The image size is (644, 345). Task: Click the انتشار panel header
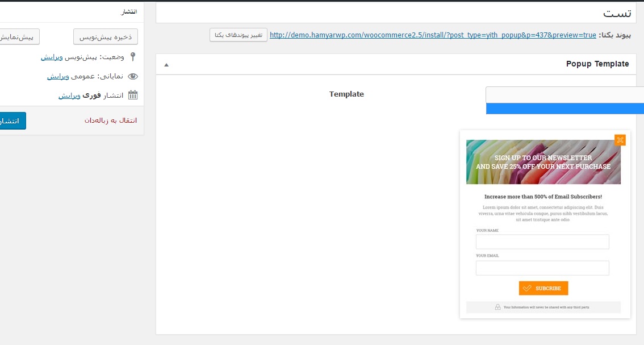[129, 11]
